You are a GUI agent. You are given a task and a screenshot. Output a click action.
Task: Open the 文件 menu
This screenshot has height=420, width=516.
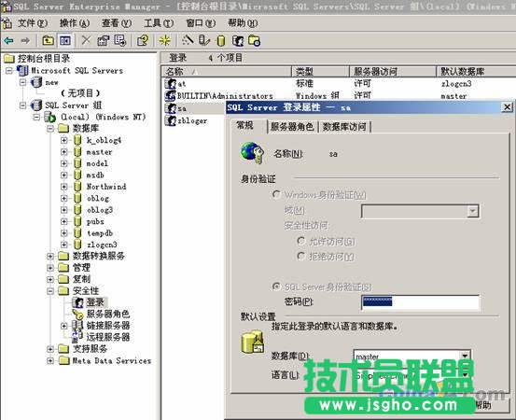33,23
